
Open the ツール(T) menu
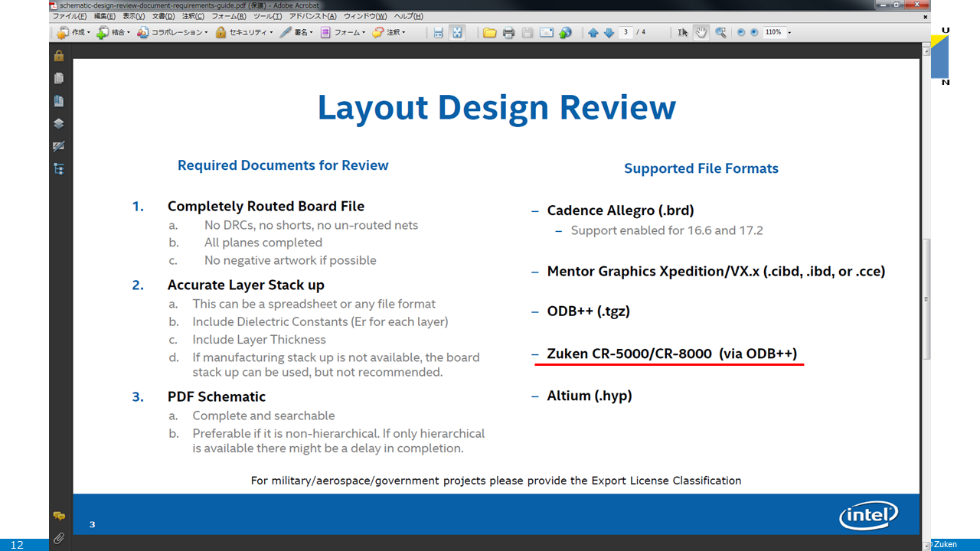268,16
